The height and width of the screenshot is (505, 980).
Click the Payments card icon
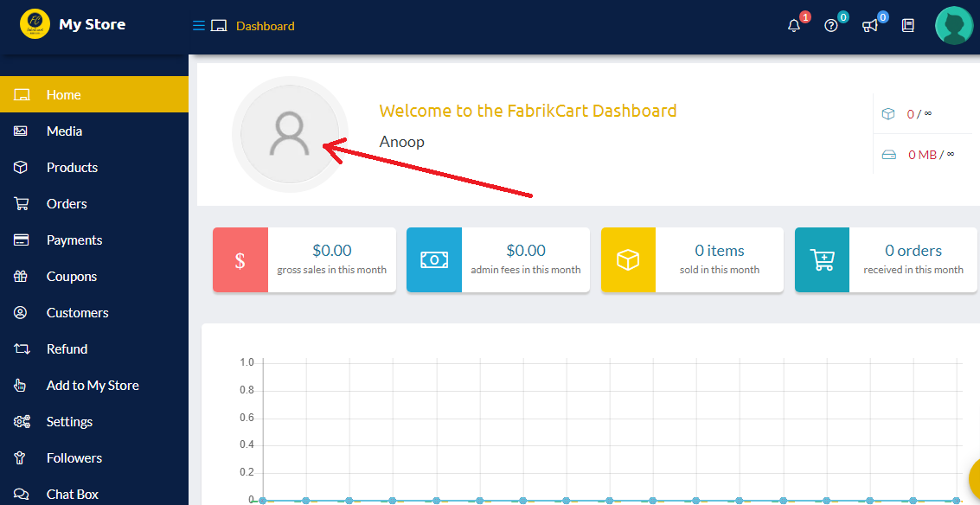(22, 240)
